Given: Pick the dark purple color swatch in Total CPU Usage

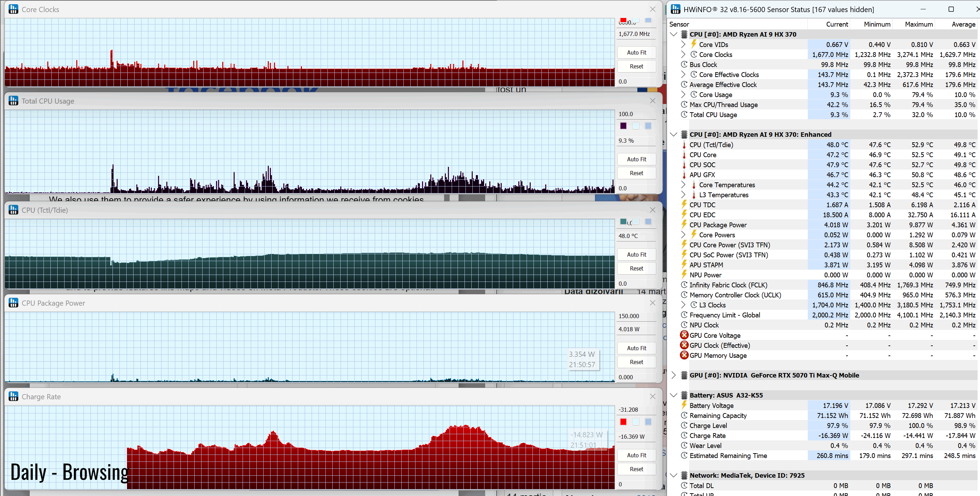Looking at the screenshot, I should click(x=623, y=126).
